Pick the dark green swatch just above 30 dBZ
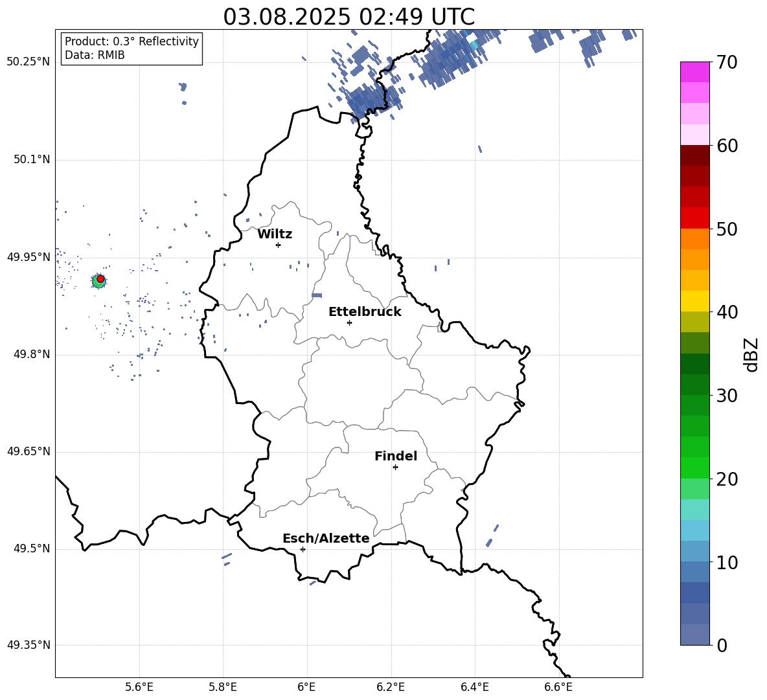The width and height of the screenshot is (767, 700). tap(694, 385)
